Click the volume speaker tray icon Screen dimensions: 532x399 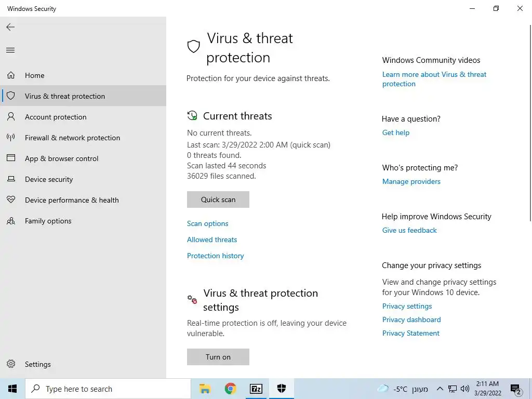(465, 389)
